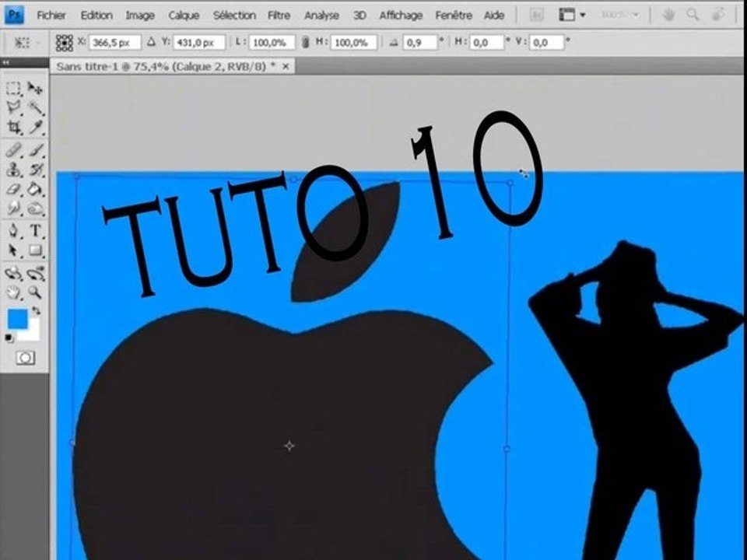Launch Bridge from the application bar
This screenshot has width=747, height=560.
(536, 16)
